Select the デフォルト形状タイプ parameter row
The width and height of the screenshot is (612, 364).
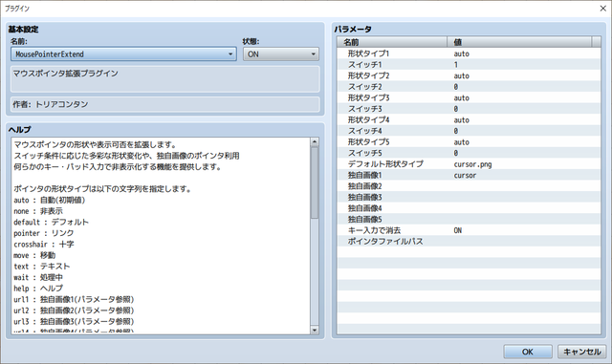pyautogui.click(x=469, y=164)
